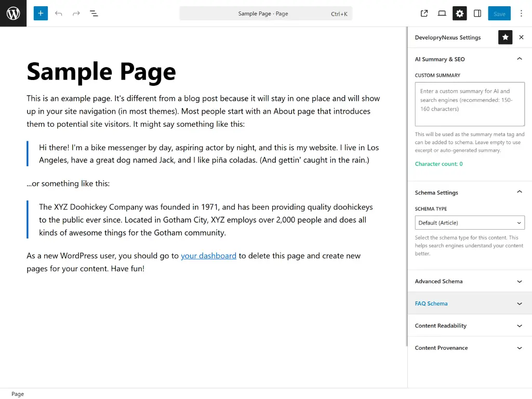The width and height of the screenshot is (532, 399).
Task: Toggle the DevelopryNexus gear settings icon
Action: (x=460, y=14)
